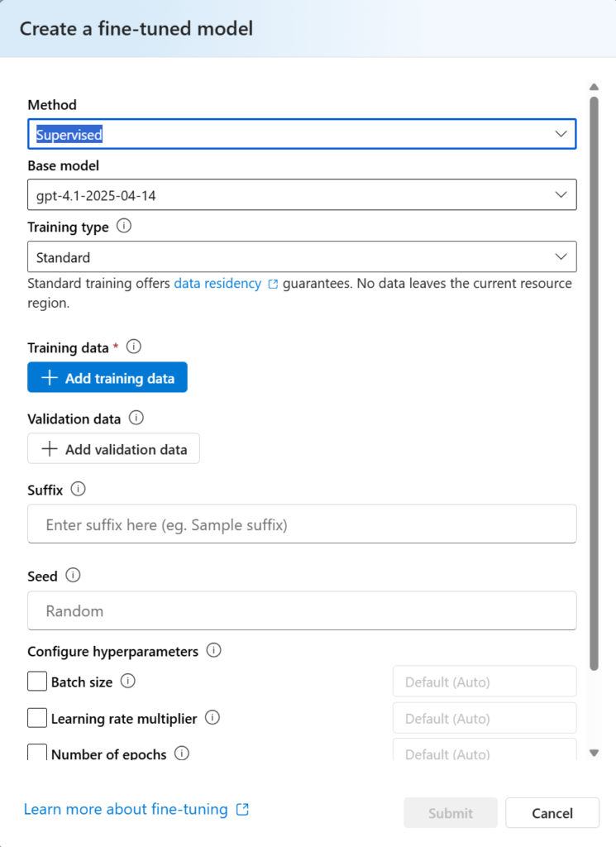Screen dimensions: 616x847
Task: Click the Add validation data button
Action: tap(113, 448)
